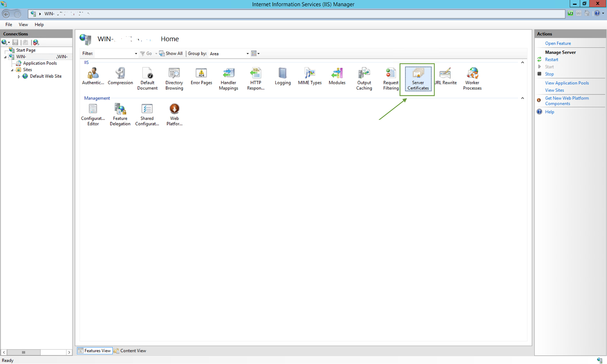Open Directory Browsing feature
607x364 pixels.
coord(174,79)
